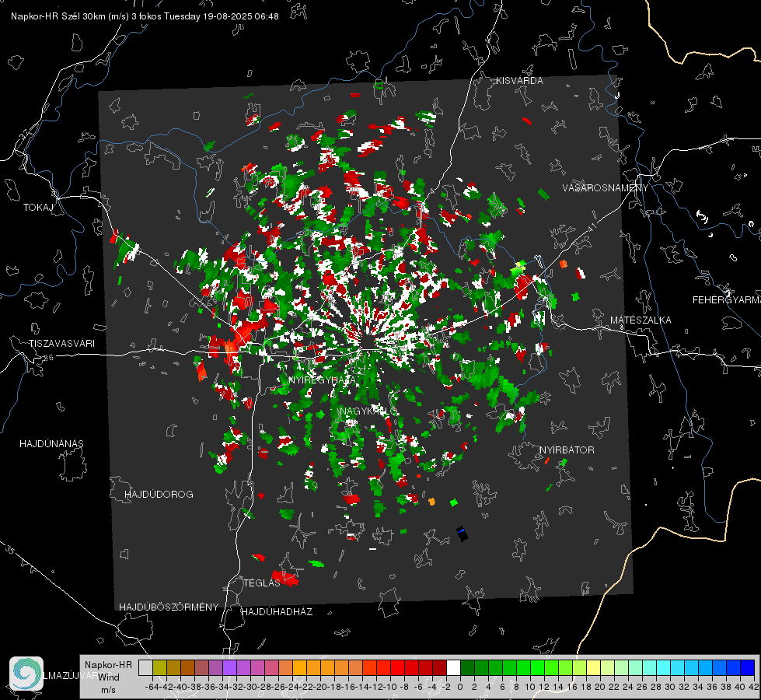Click the VÁSÁROSNAMÉNY city label
The image size is (761, 700).
[x=606, y=187]
